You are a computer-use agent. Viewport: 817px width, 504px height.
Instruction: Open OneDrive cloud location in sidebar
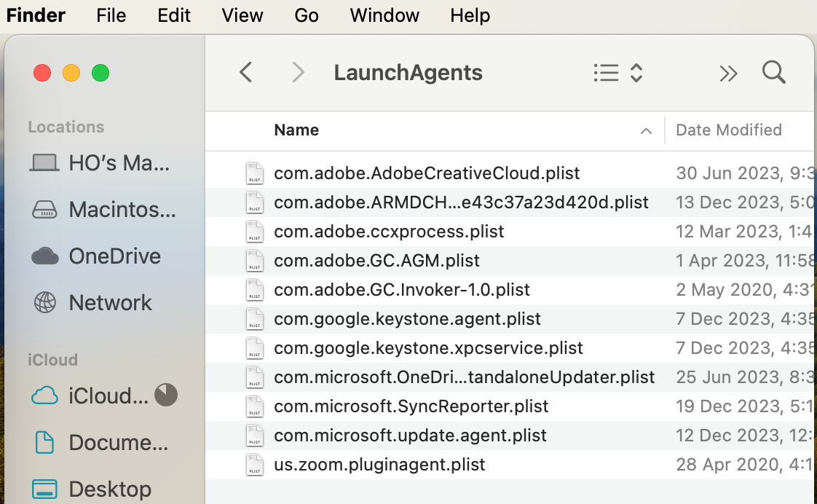[x=44, y=256]
